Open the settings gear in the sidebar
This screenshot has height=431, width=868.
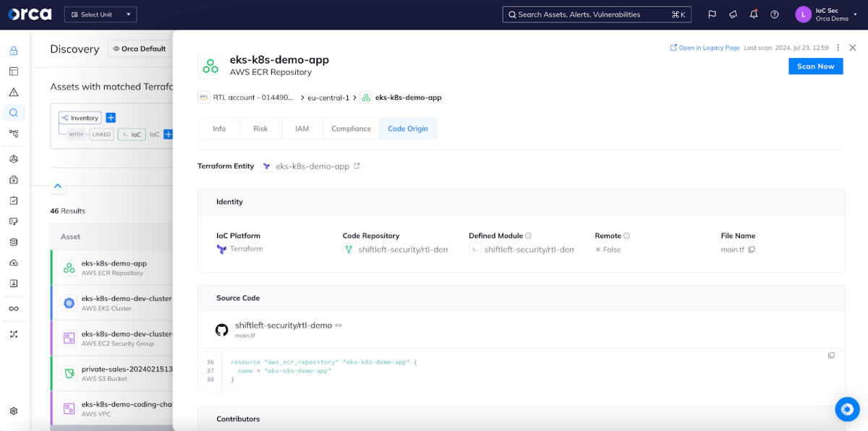(14, 411)
